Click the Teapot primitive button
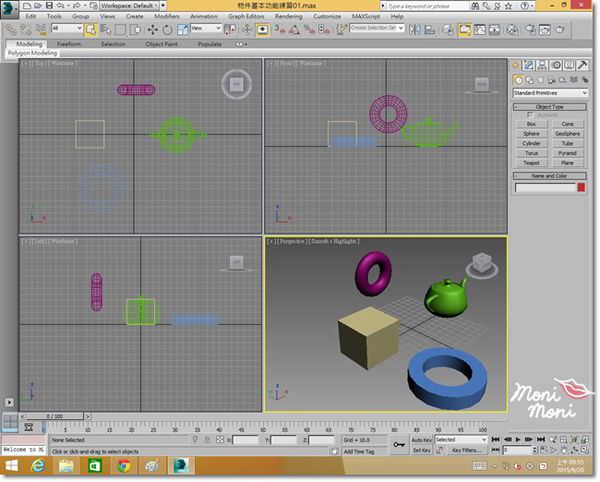This screenshot has width=600, height=482. point(531,162)
